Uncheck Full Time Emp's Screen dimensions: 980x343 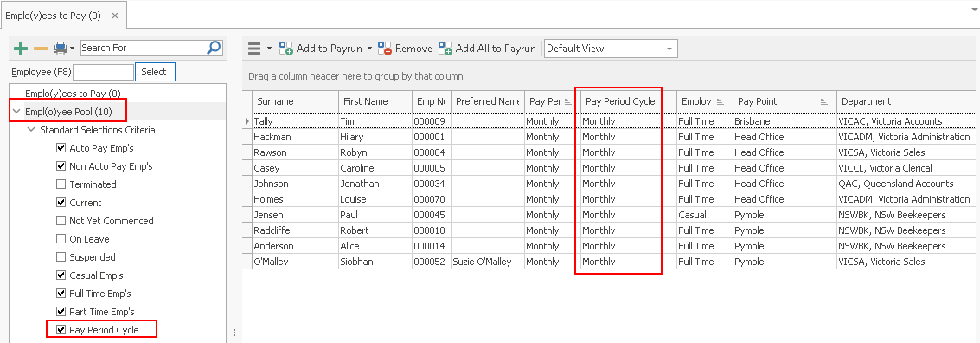coord(61,294)
